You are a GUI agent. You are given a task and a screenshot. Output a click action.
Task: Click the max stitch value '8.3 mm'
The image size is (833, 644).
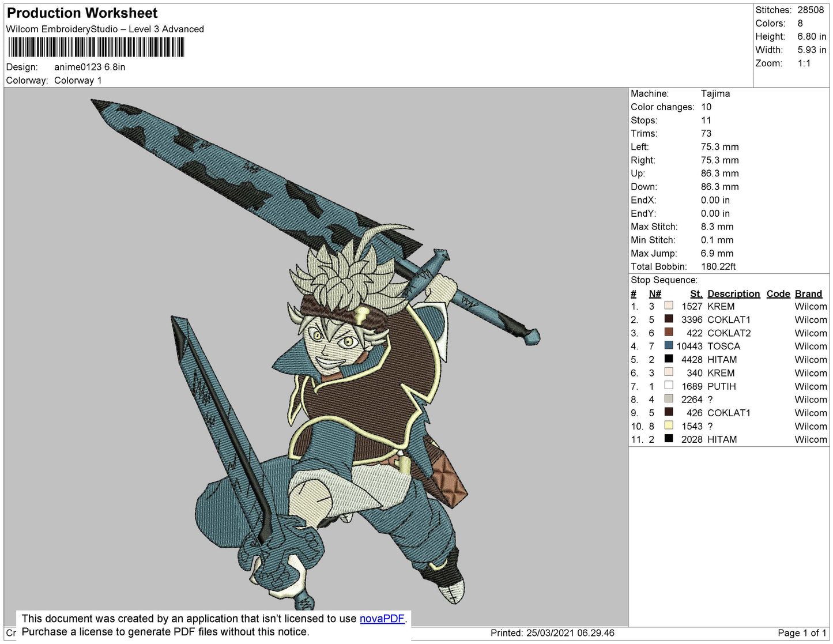click(x=717, y=227)
